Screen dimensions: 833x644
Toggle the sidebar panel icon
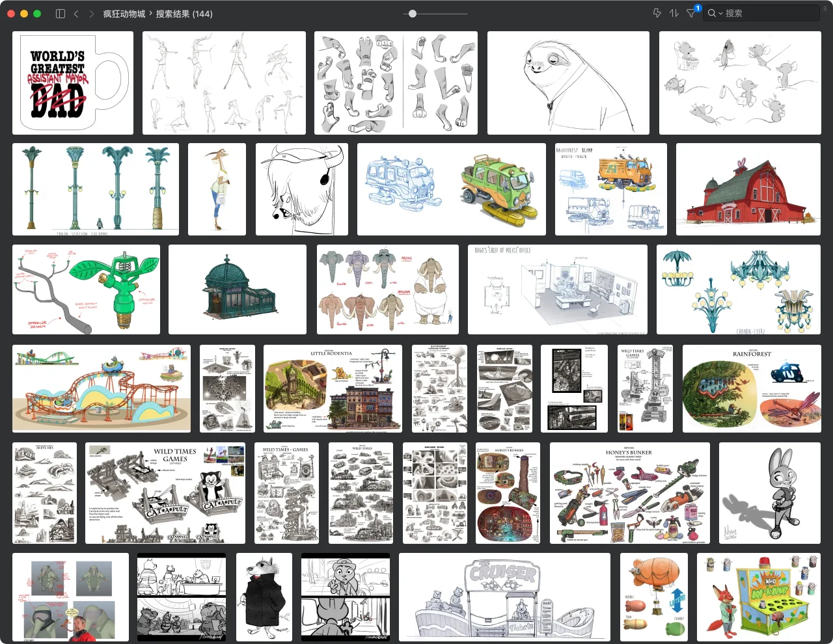61,13
